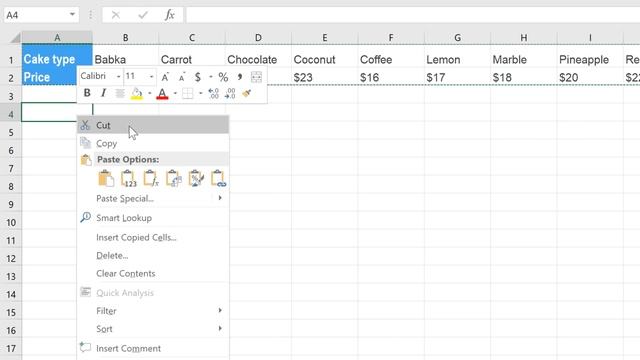
Task: Click the Format Painter brush
Action: (247, 93)
